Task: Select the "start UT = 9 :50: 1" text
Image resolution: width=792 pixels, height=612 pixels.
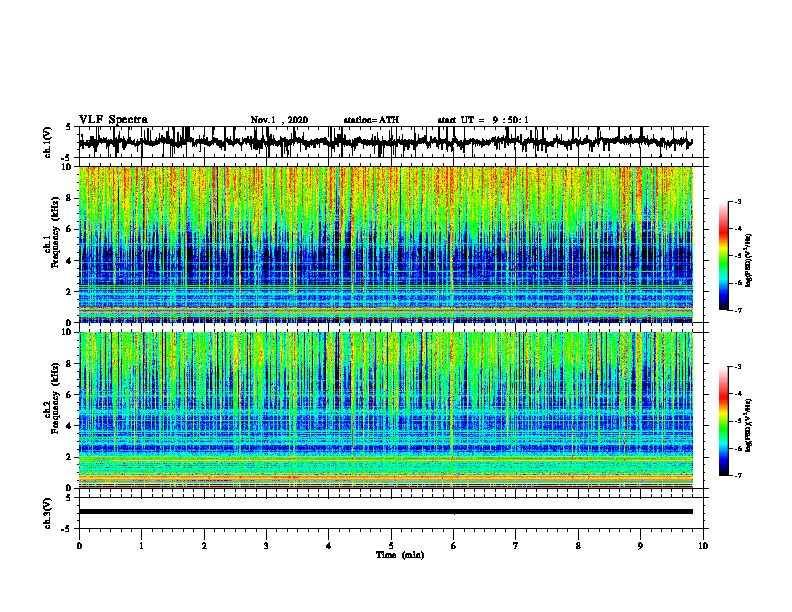Action: tap(483, 120)
